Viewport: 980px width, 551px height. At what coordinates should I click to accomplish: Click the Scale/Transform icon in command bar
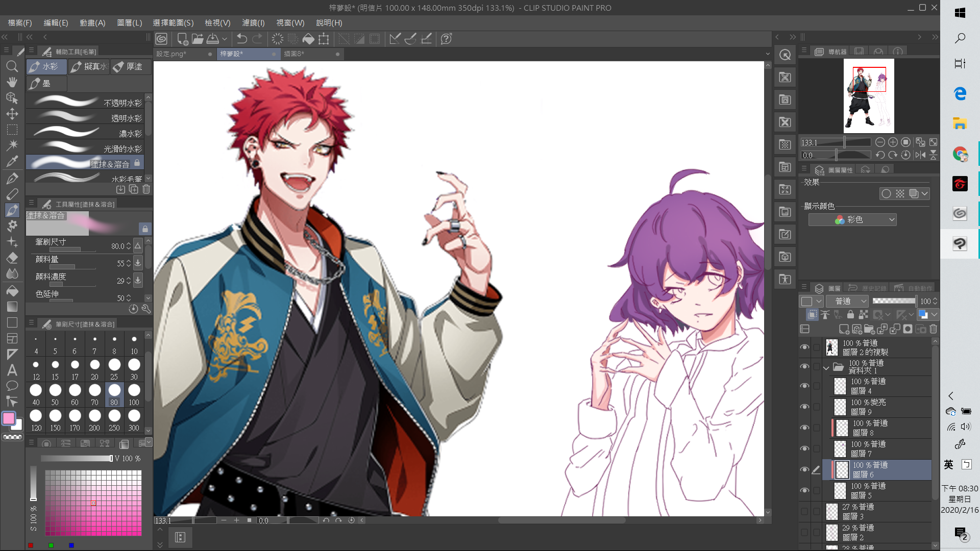click(x=324, y=39)
